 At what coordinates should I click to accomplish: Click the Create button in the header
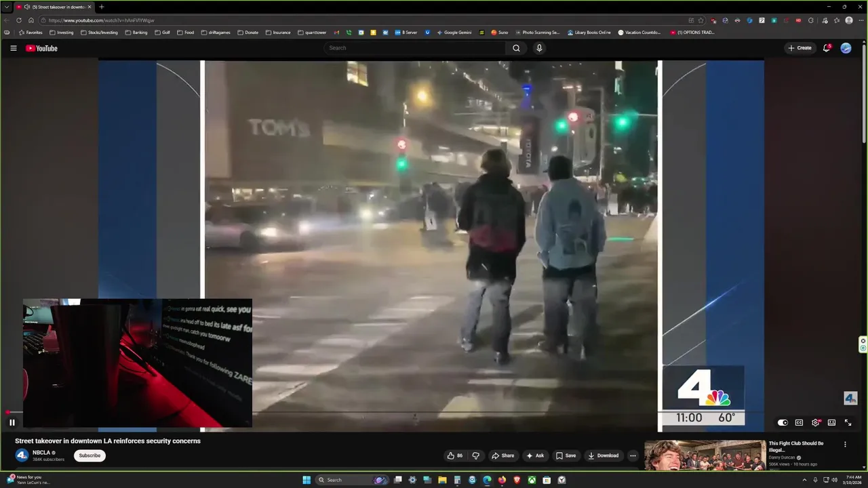coord(800,48)
